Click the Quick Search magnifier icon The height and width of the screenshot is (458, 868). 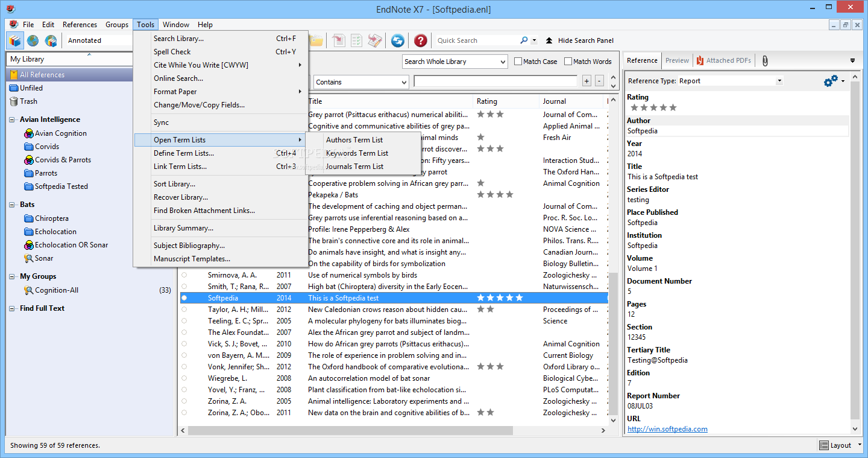click(524, 40)
